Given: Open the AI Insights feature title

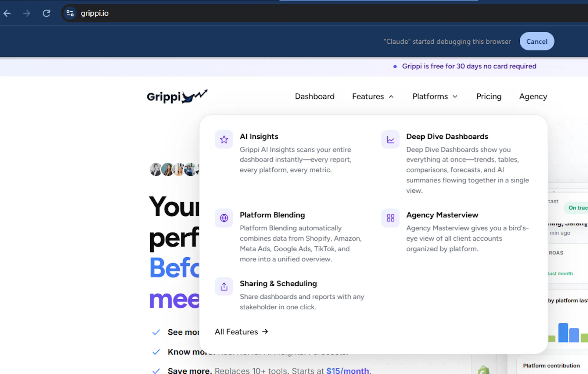Looking at the screenshot, I should 259,137.
